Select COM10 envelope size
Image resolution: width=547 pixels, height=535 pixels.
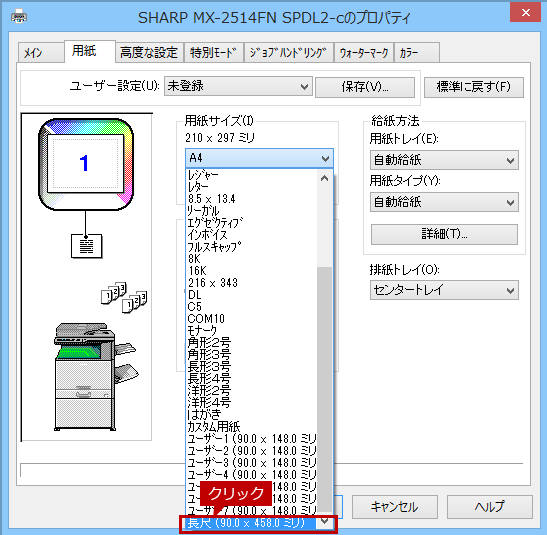pos(251,318)
